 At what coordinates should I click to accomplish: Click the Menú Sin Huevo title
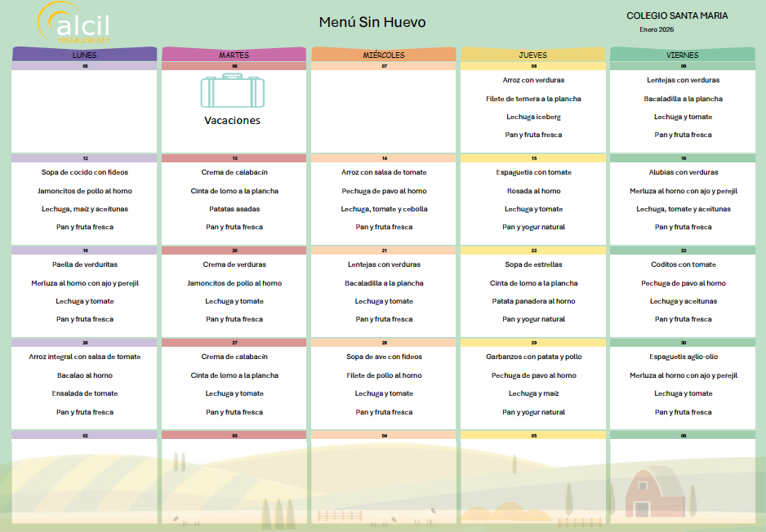pos(372,22)
